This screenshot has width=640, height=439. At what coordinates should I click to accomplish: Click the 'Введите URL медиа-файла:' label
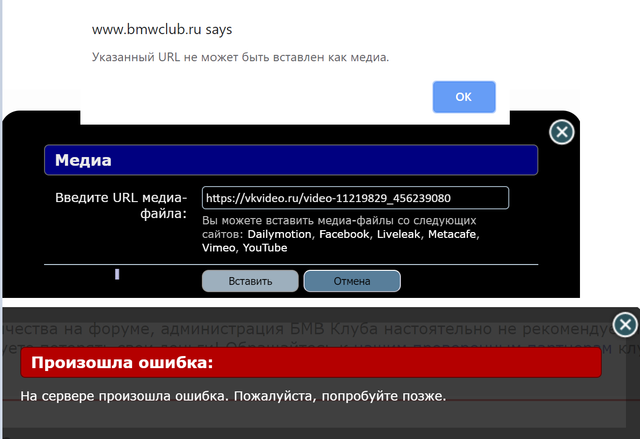(121, 206)
